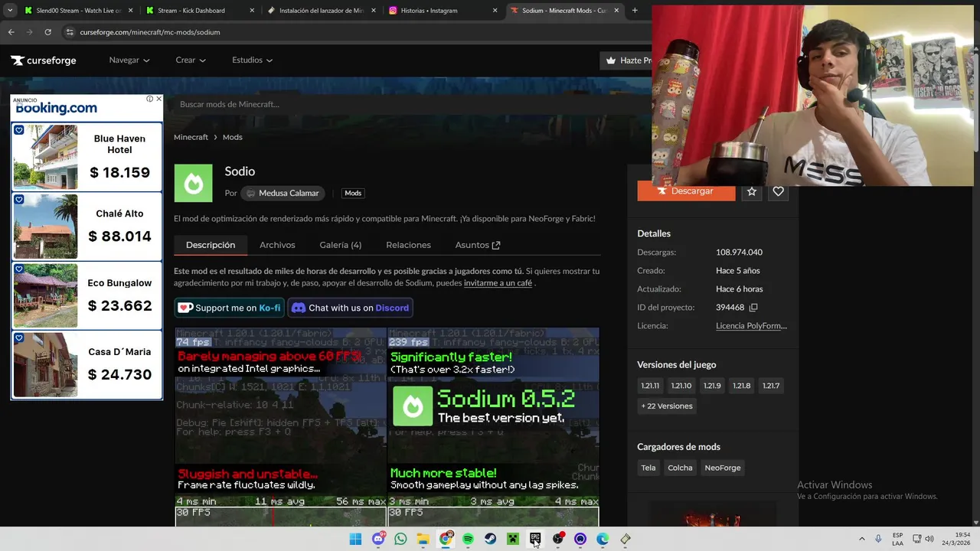980x551 pixels.
Task: Switch to the Archivos tab
Action: (277, 245)
